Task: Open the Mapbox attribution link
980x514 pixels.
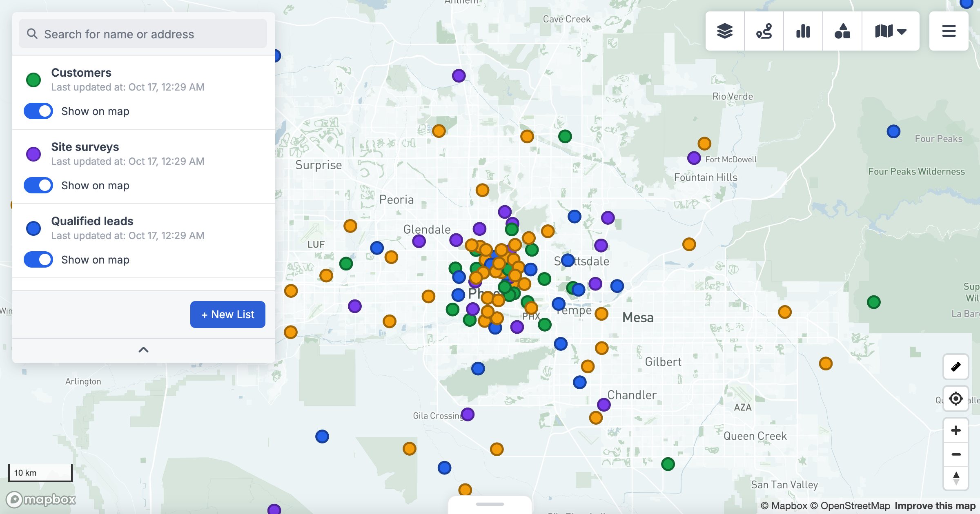Action: 784,506
